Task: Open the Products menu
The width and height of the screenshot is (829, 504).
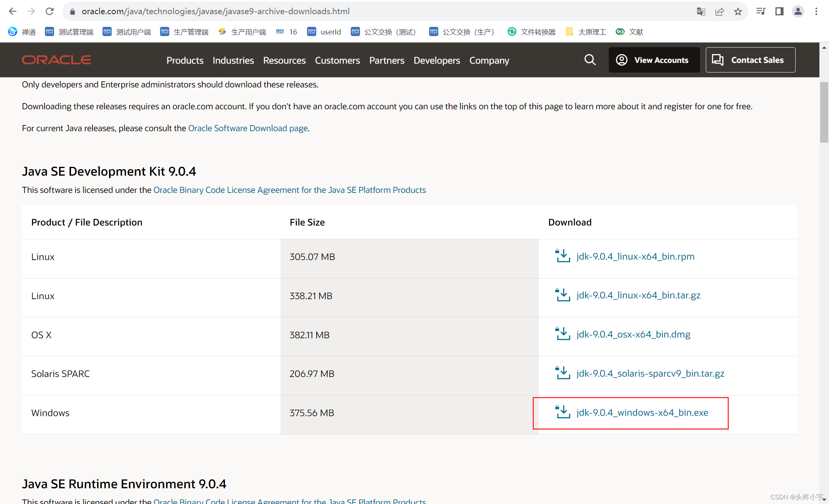Action: coord(185,60)
